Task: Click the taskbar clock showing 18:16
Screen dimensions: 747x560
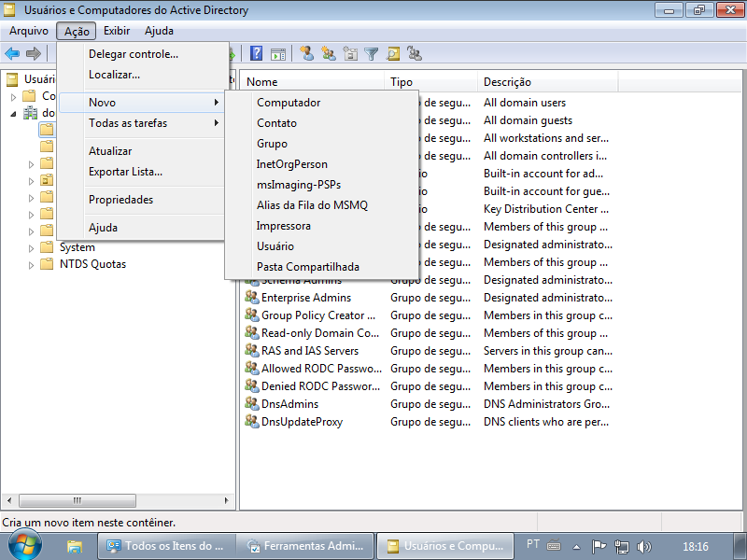Action: pos(695,547)
